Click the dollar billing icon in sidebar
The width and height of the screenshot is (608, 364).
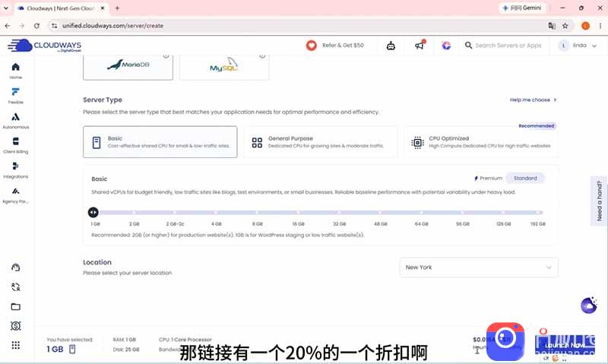click(15, 326)
